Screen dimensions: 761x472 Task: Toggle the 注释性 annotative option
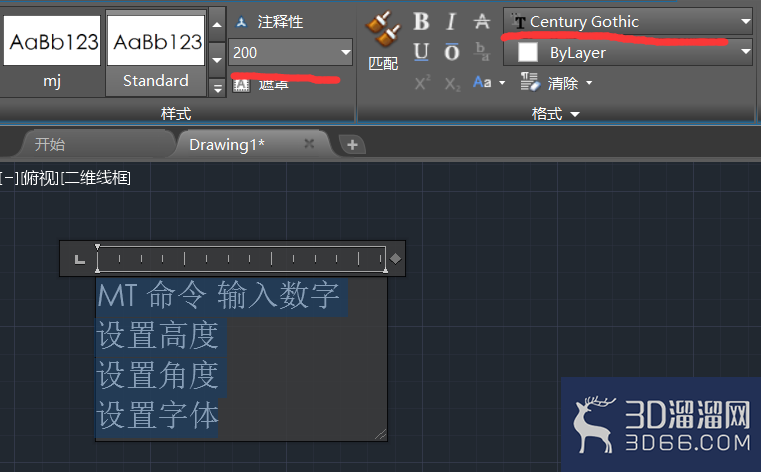[269, 22]
